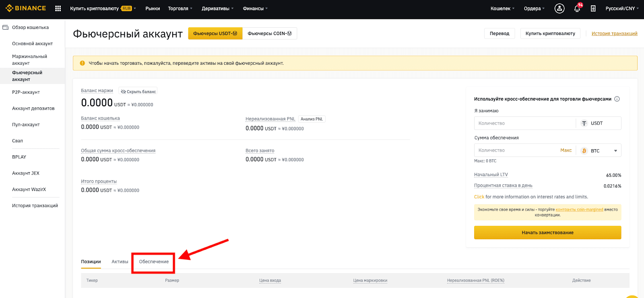Click the download app icon
Viewport: 644px width, 298px height.
(x=593, y=8)
